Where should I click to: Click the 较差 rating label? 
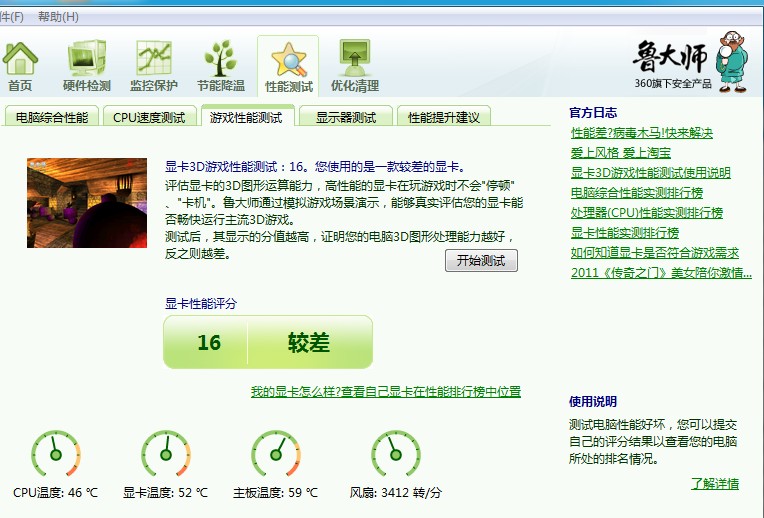pos(308,342)
